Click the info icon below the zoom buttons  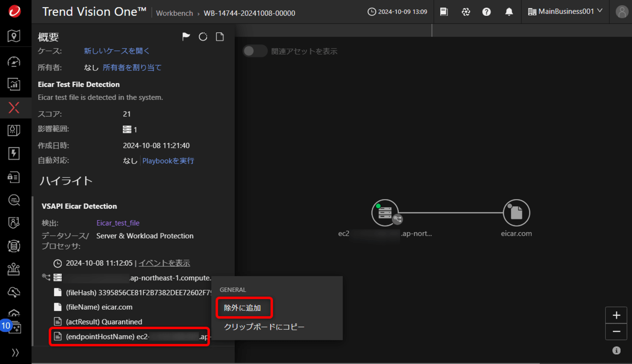(x=617, y=350)
